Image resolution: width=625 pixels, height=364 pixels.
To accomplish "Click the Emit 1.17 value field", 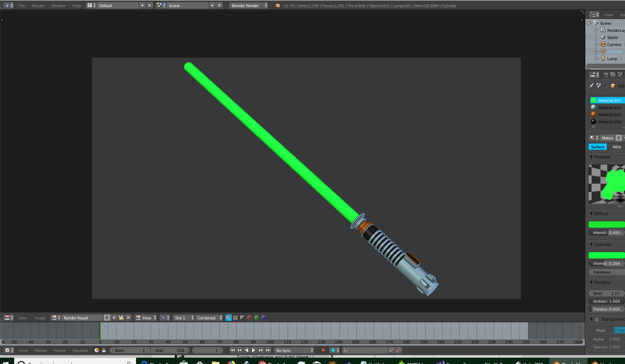I will [607, 294].
